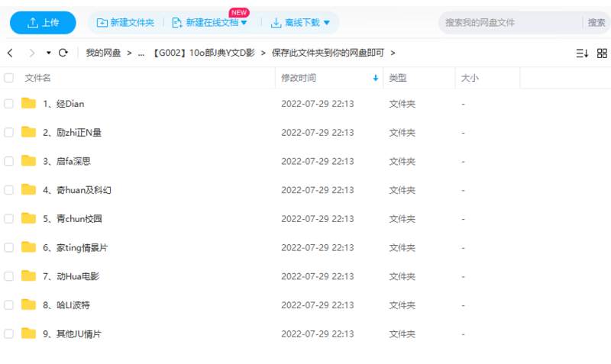Click the blue sort arrow in 修改时间 column

coord(375,78)
